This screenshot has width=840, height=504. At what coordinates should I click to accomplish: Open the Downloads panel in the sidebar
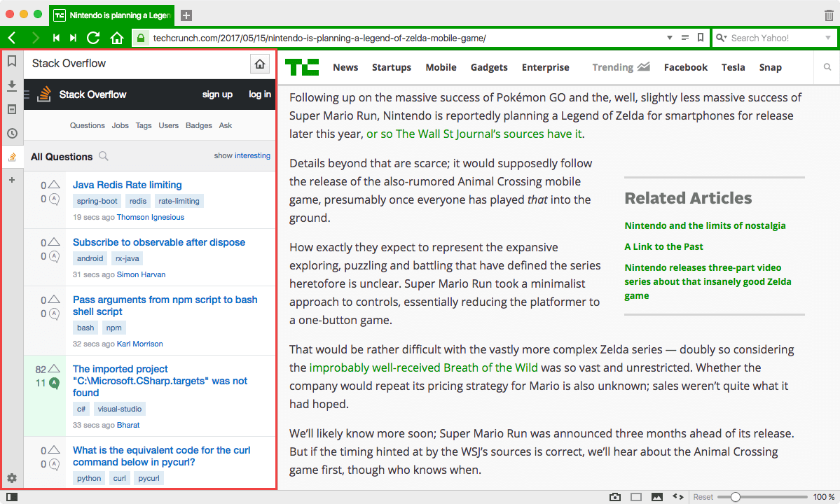click(12, 85)
